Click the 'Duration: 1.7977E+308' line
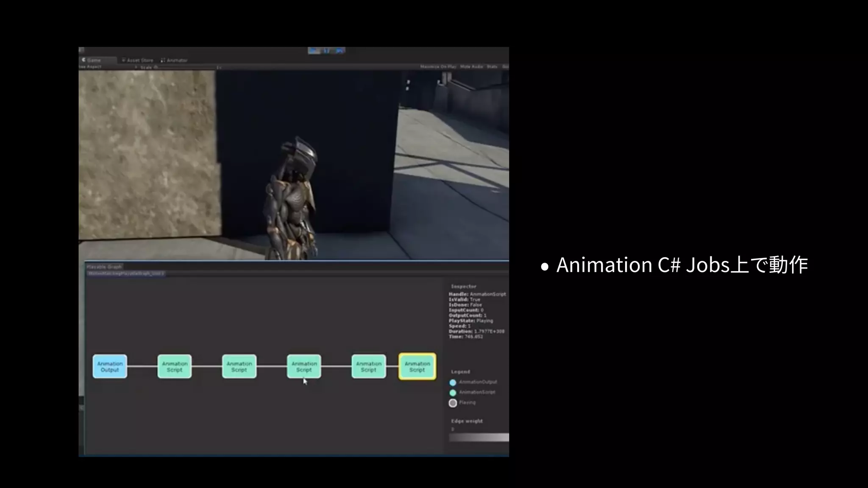The width and height of the screenshot is (868, 488). [x=477, y=331]
